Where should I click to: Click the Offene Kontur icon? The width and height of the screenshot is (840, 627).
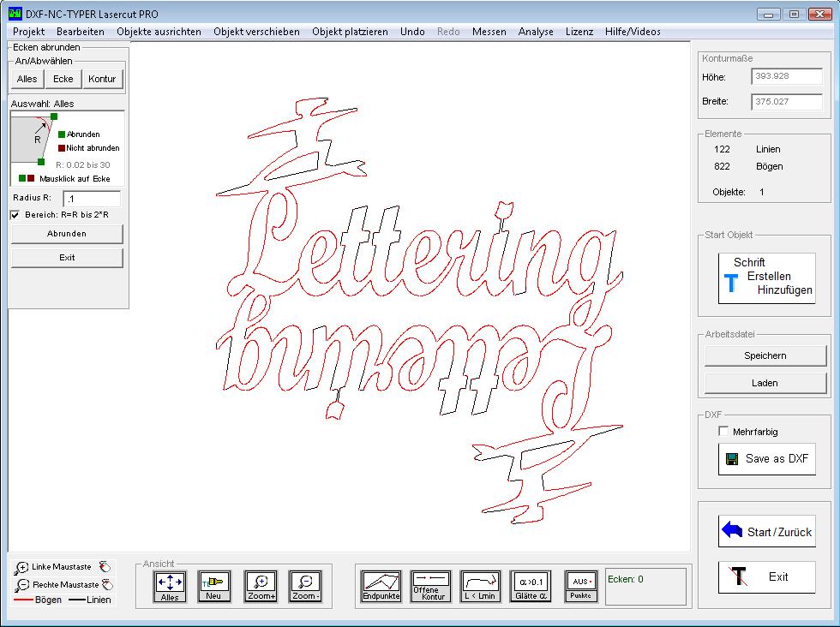430,587
